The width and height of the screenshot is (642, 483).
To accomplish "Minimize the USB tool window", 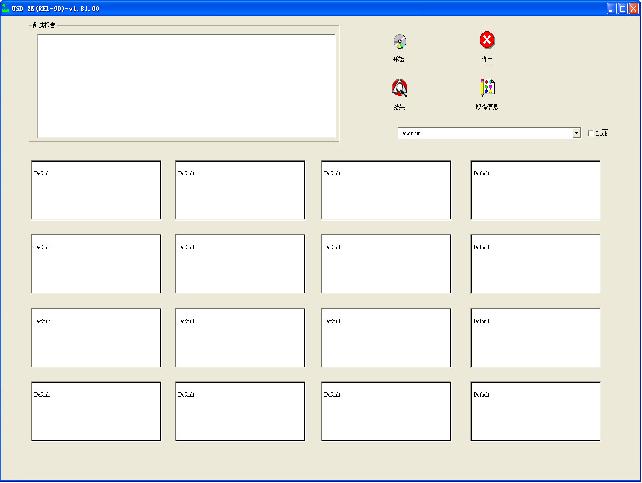I will click(x=610, y=7).
